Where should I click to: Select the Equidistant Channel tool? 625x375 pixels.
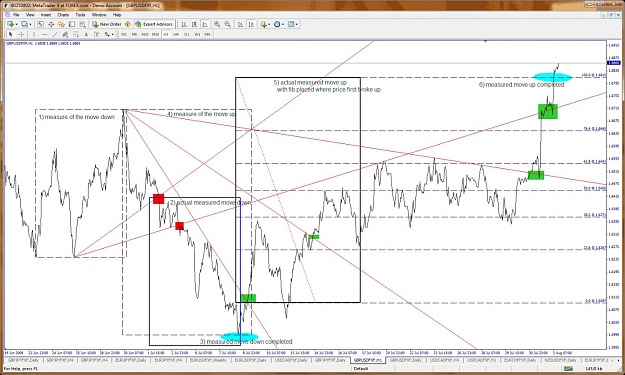65,34
